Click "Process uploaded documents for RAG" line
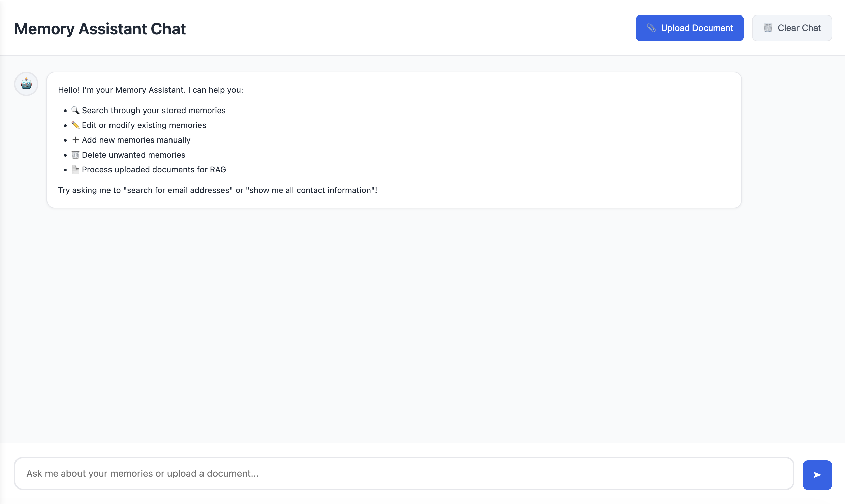Viewport: 845px width, 504px height. coord(154,169)
